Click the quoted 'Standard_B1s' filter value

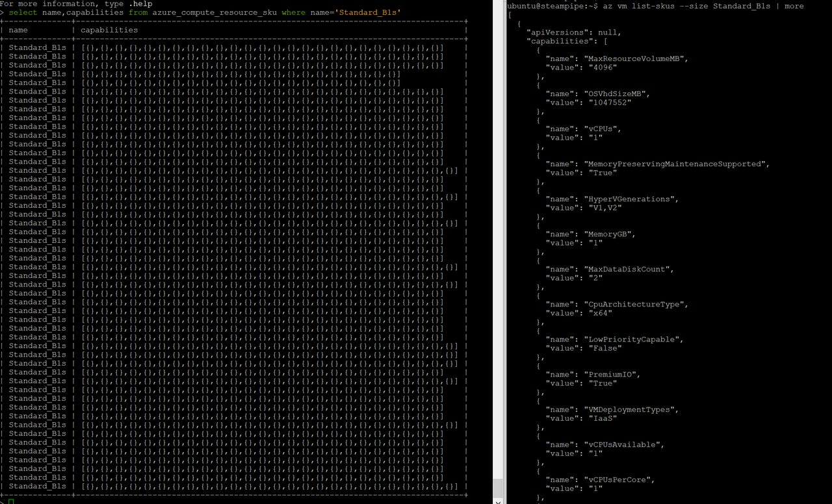369,12
